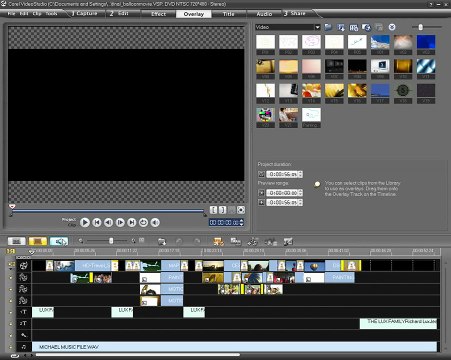Viewport: 451px width, 360px height.
Task: Select the color bars test pattern thumbnail
Action: (x=265, y=117)
